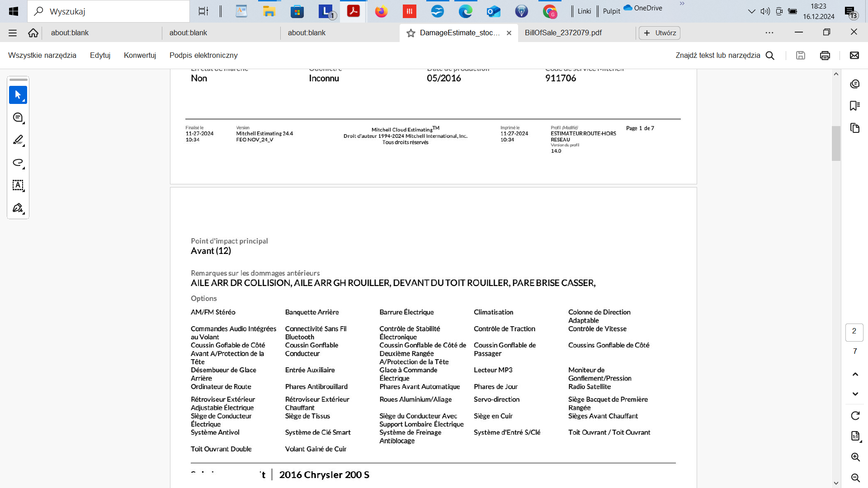Open page display settings icon
Image resolution: width=868 pixels, height=488 pixels.
coord(855,436)
